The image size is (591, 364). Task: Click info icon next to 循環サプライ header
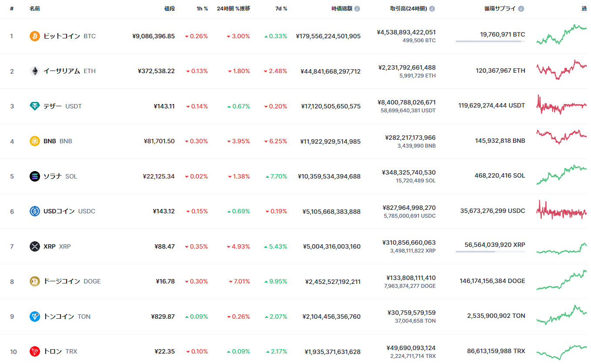click(x=521, y=9)
